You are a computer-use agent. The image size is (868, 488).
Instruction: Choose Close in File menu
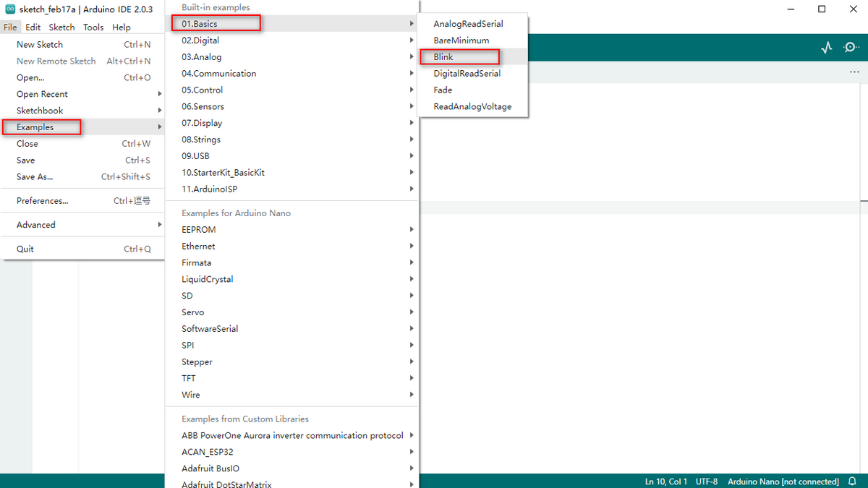point(82,143)
